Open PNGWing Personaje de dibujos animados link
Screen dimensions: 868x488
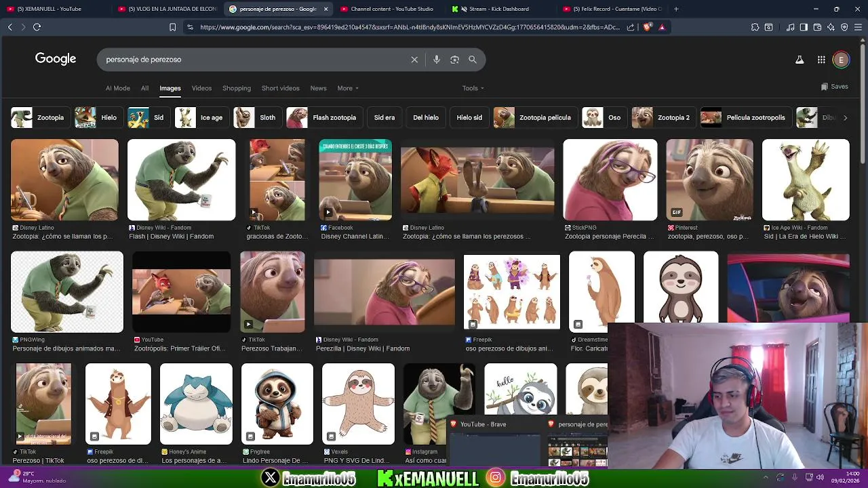point(66,348)
